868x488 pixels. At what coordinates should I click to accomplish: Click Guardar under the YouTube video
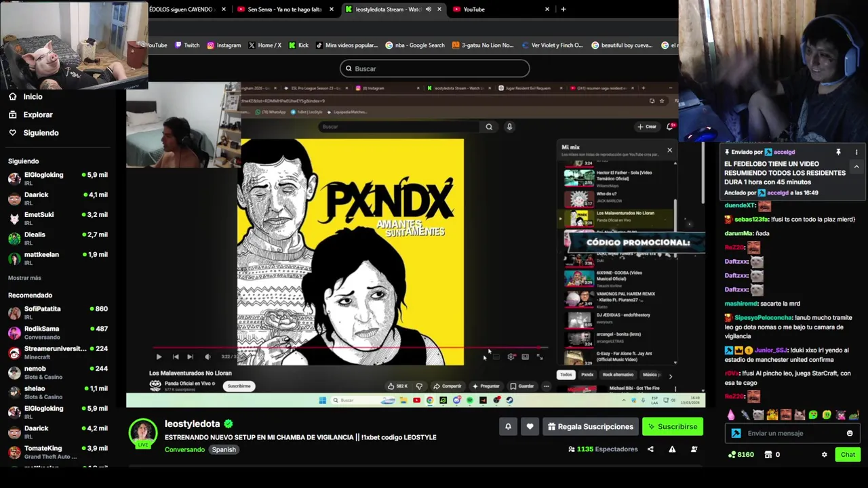(x=522, y=386)
